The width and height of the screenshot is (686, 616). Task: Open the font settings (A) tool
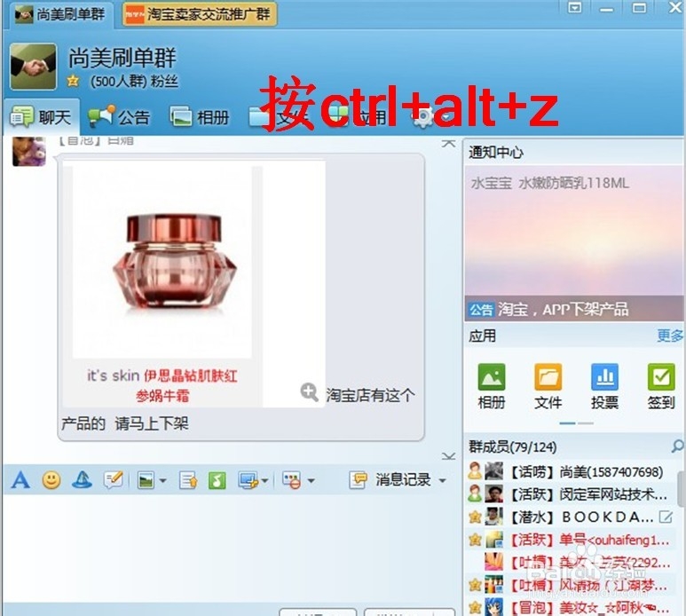click(x=20, y=480)
